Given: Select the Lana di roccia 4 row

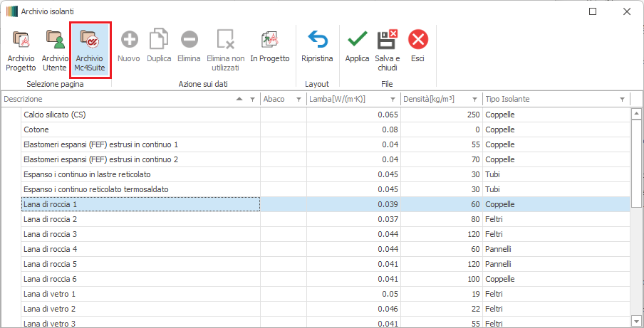Looking at the screenshot, I should (140, 249).
